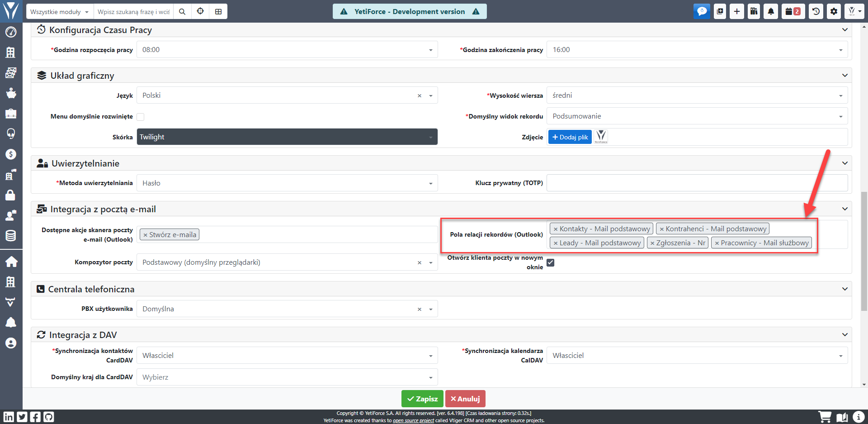
Task: Open the database sidebar icon
Action: coord(11,236)
